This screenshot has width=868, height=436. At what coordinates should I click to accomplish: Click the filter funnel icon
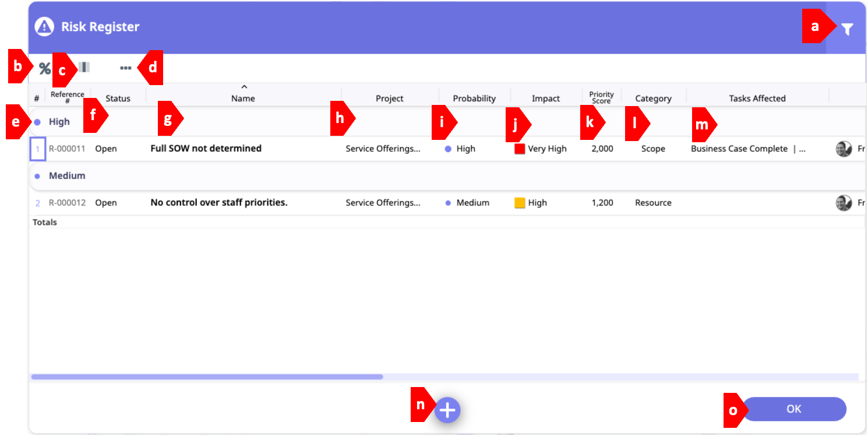click(848, 29)
